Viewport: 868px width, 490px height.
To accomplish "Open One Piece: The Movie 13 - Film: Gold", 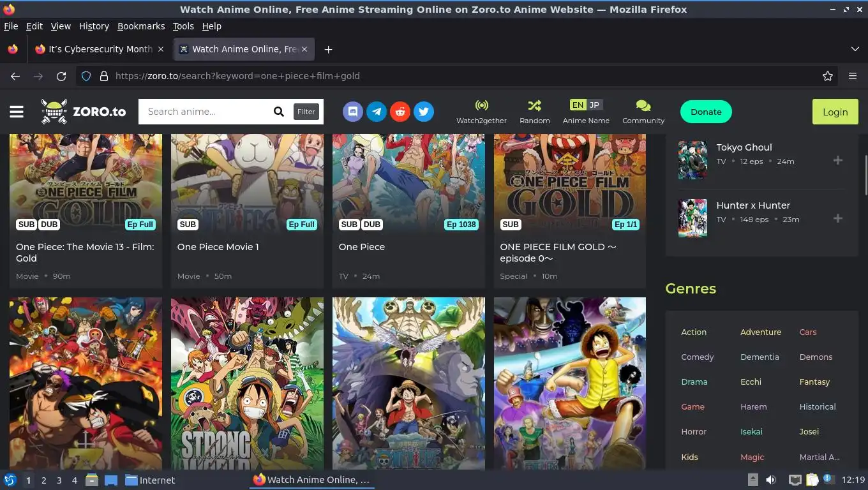I will tap(85, 253).
